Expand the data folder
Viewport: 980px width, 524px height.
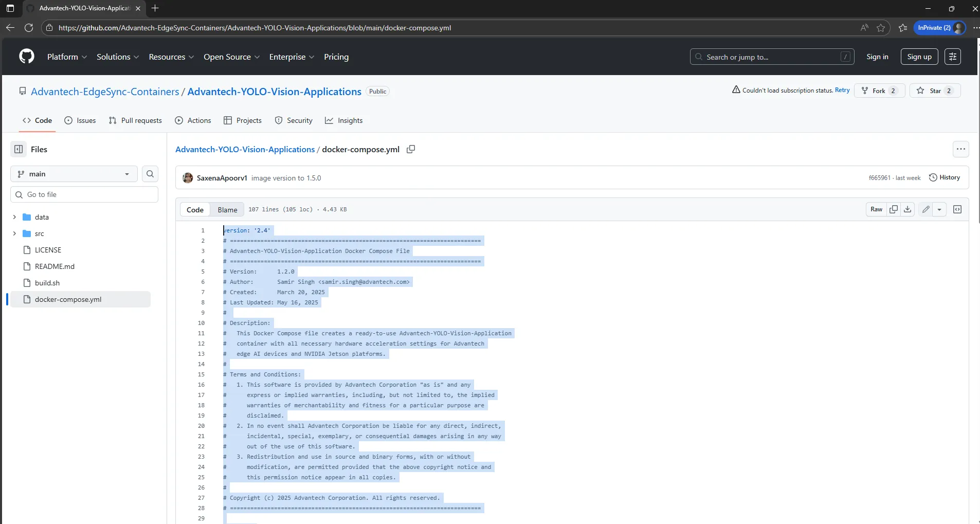coord(15,217)
